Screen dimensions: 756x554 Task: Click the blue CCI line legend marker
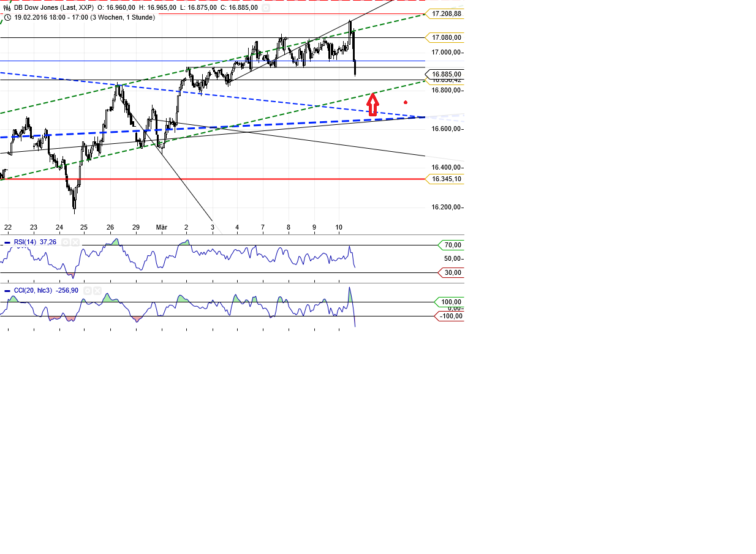coord(7,291)
